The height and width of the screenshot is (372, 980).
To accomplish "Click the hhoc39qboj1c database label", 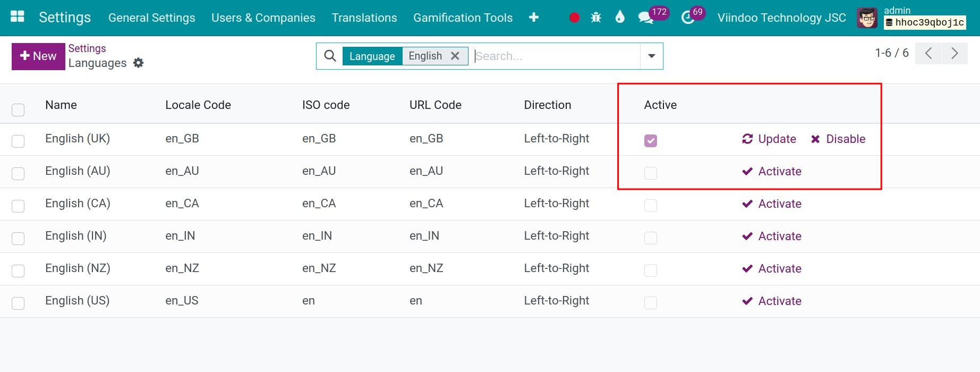I will [x=925, y=22].
